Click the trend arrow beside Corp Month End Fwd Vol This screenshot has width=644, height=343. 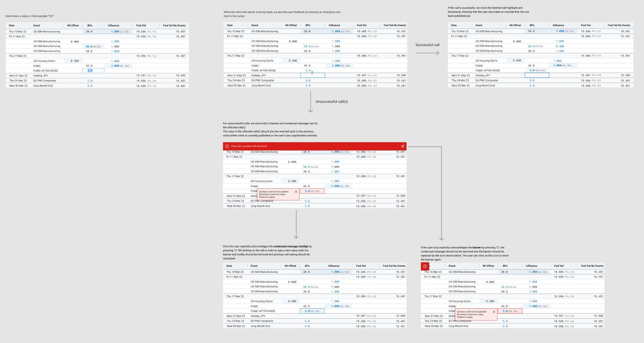148,86
